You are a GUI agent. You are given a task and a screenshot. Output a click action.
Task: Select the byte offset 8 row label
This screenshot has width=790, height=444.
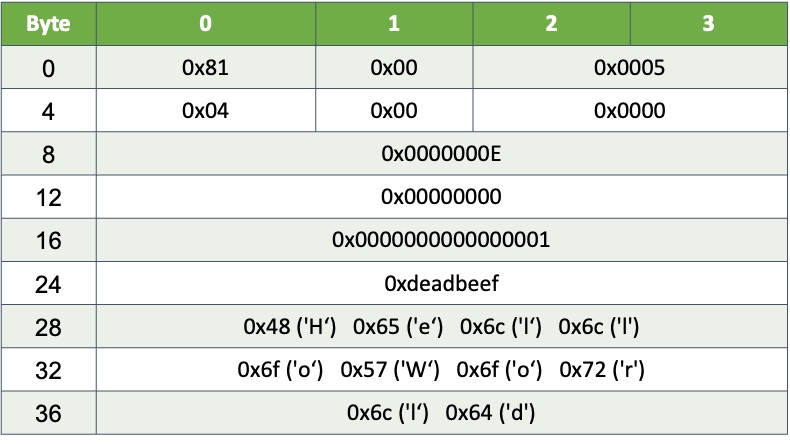[x=48, y=154]
